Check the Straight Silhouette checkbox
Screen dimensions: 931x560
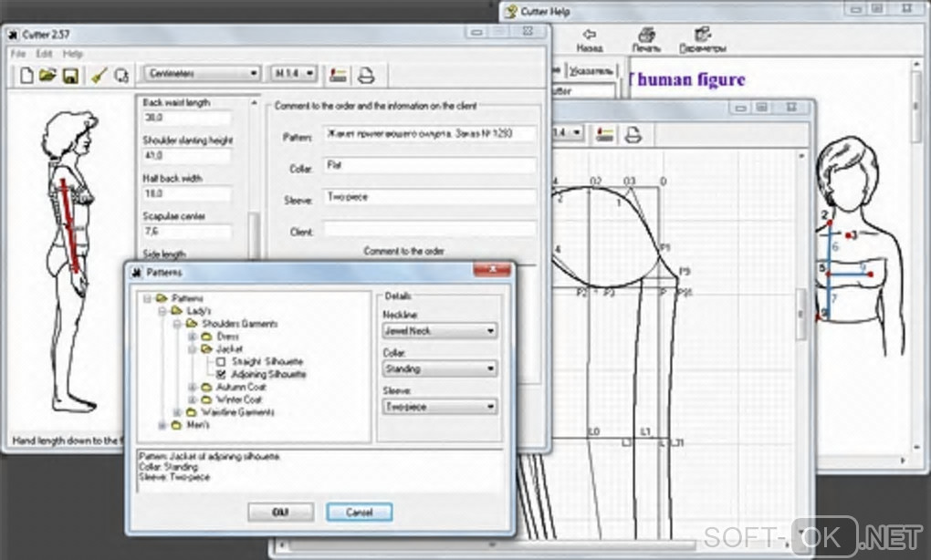tap(221, 362)
